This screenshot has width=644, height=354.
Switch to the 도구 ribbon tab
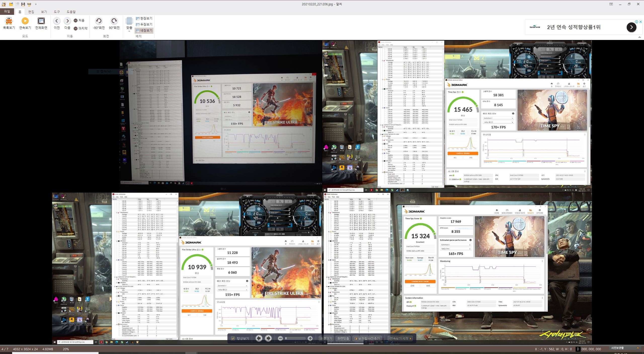(x=57, y=12)
